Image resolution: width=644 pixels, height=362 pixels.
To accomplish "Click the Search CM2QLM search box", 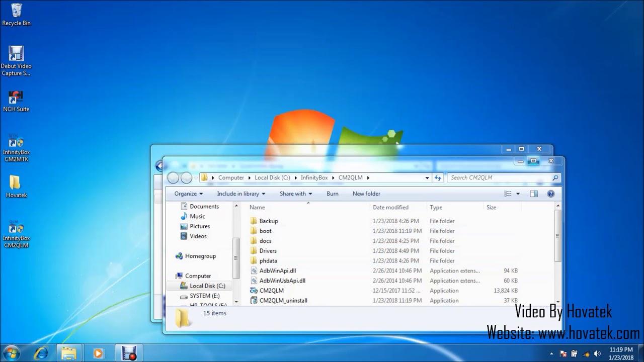I will [504, 177].
